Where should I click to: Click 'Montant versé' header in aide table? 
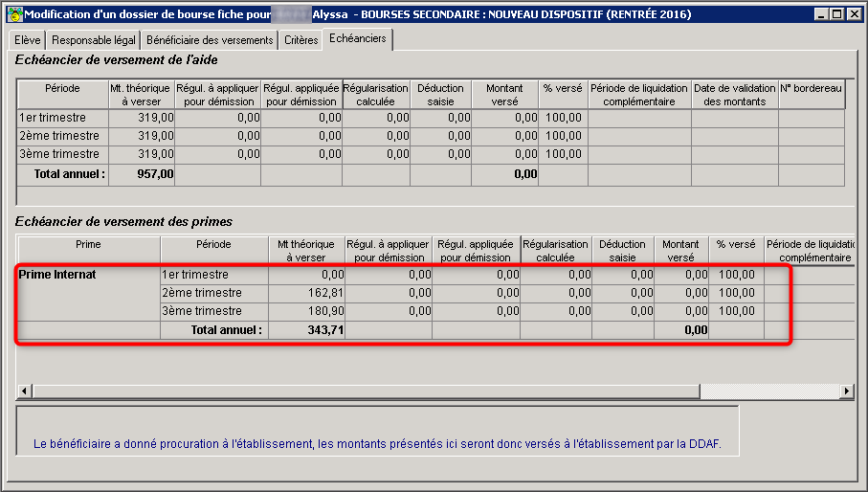point(504,95)
